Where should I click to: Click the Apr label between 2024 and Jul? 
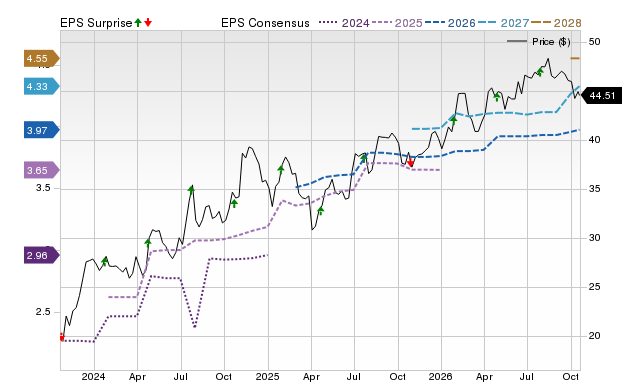pos(137,377)
